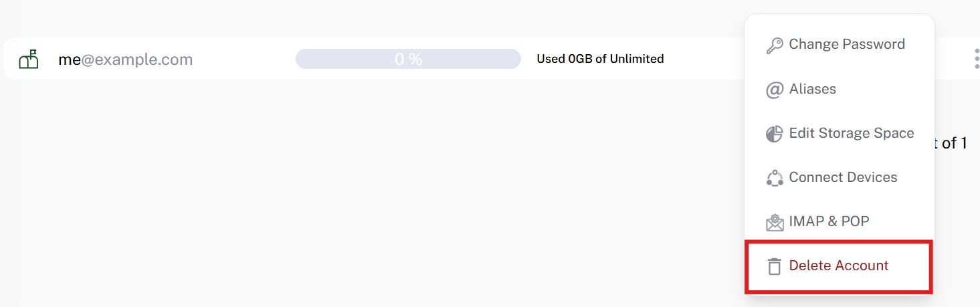This screenshot has height=307, width=980.
Task: Click the envelope gear icon for IMAP & POP
Action: [x=775, y=222]
